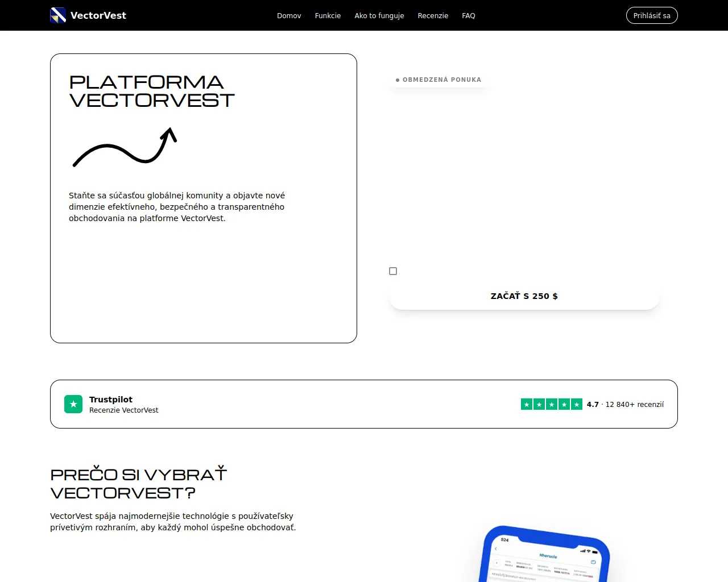The image size is (728, 582).
Task: Click the Trustpilot green star logo
Action: (x=73, y=404)
